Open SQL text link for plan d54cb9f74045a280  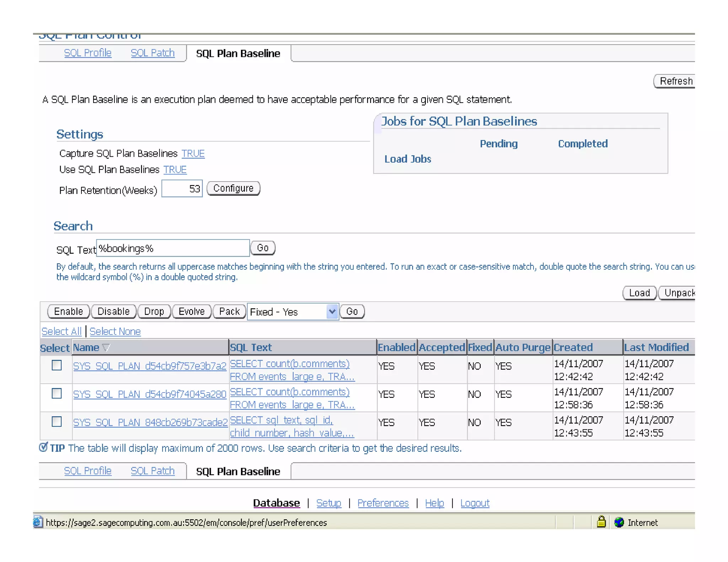(292, 398)
